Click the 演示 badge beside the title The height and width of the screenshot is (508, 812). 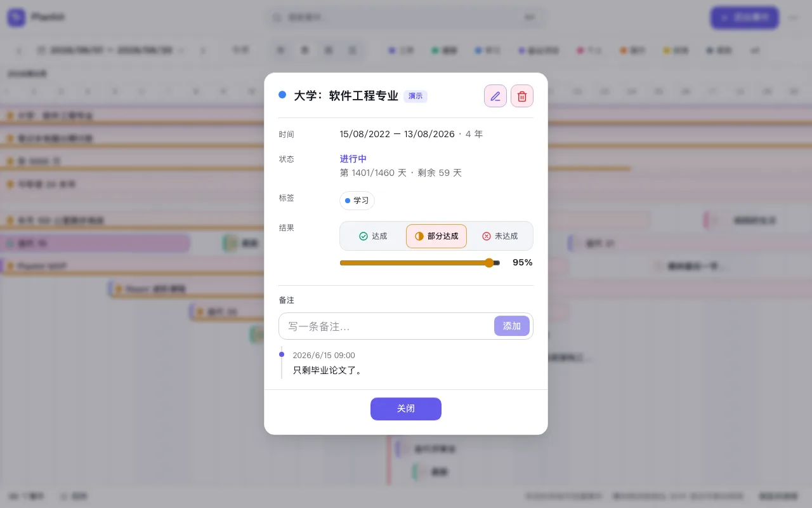point(416,96)
